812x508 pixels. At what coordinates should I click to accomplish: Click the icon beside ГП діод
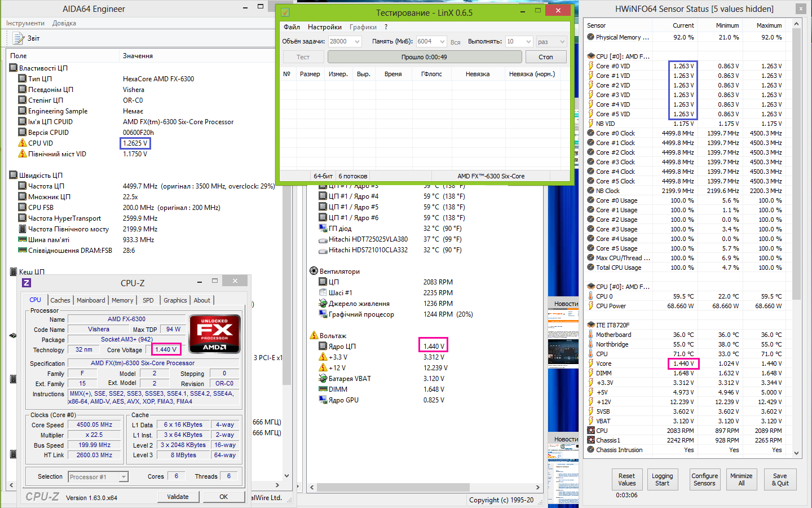pos(323,228)
